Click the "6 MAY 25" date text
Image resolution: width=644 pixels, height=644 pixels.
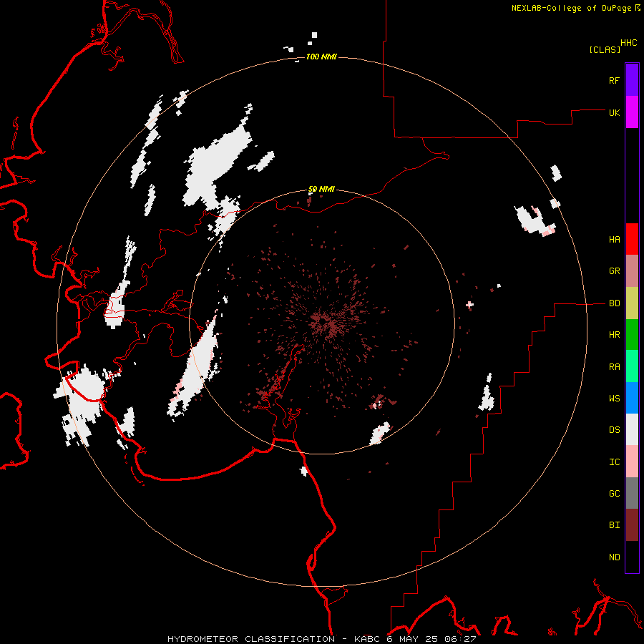[413, 639]
